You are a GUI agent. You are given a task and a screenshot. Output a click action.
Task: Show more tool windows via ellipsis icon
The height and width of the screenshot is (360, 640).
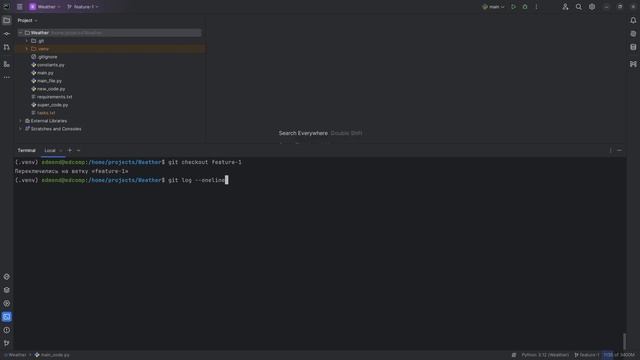point(7,77)
